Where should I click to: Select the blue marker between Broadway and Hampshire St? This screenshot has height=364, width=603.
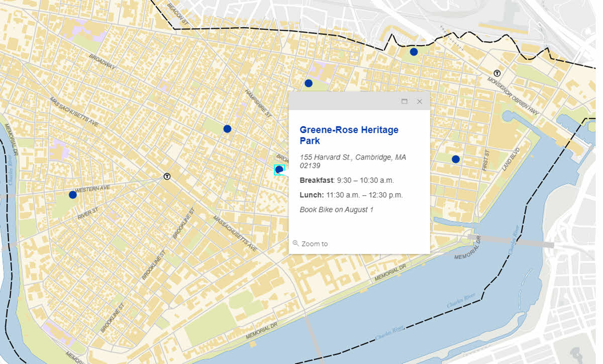click(x=227, y=129)
